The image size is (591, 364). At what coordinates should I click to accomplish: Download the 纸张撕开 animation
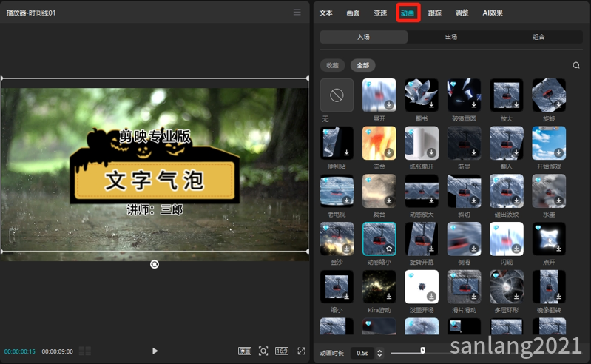coord(431,152)
